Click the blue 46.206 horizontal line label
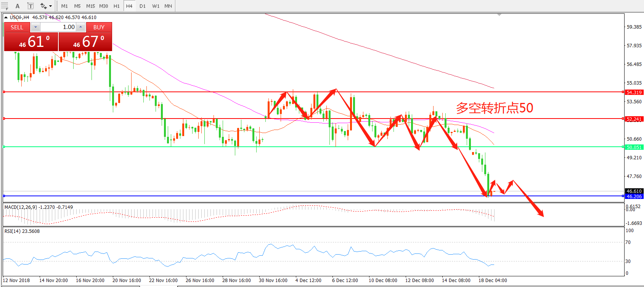Screen dimensions: 644x287 coord(634,196)
